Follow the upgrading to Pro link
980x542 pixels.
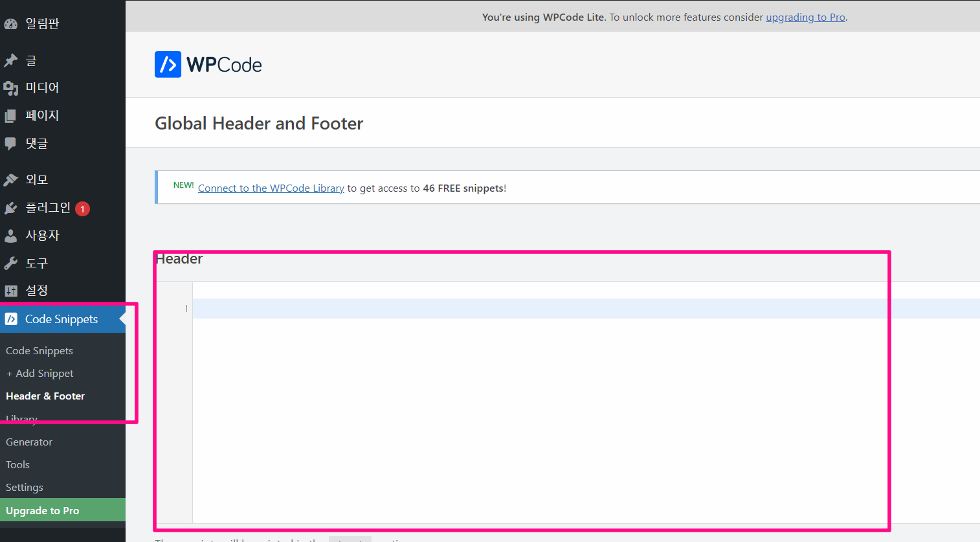tap(805, 17)
